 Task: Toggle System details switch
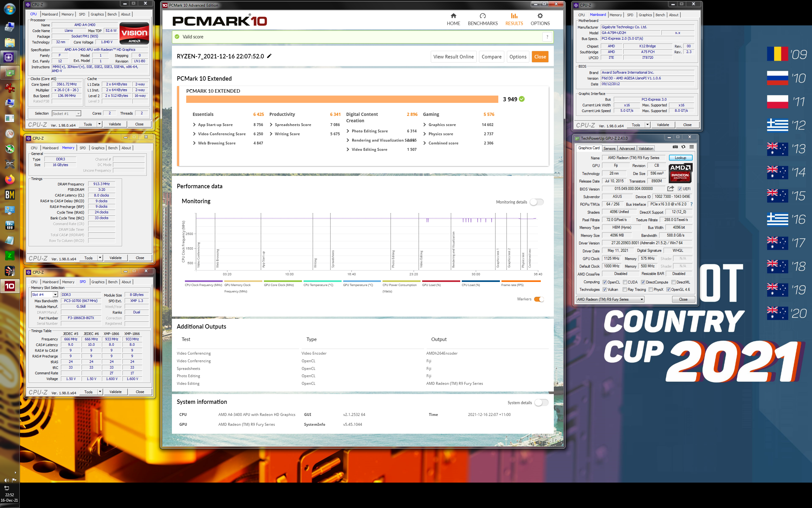(x=541, y=403)
